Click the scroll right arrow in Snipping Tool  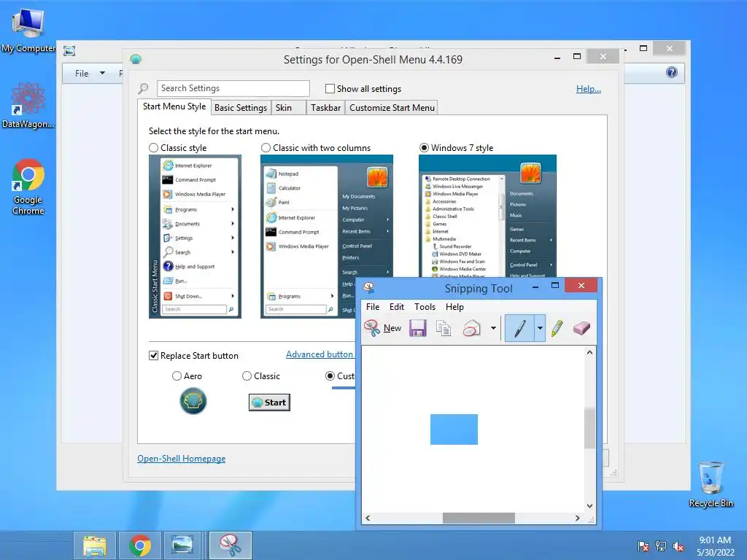tap(578, 518)
